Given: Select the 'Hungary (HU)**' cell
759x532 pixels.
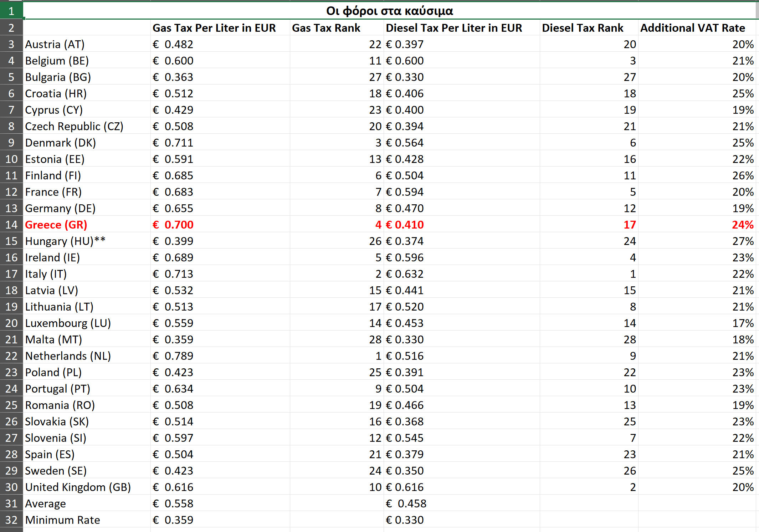Looking at the screenshot, I should click(x=87, y=241).
